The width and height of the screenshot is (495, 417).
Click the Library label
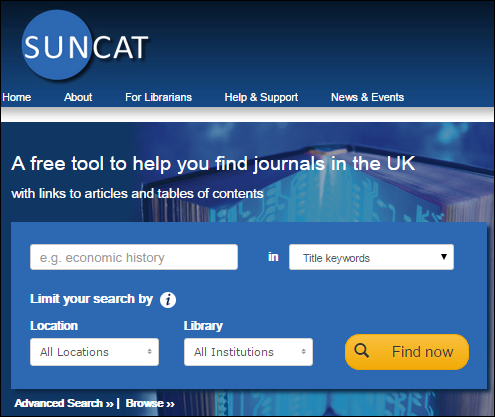point(203,326)
